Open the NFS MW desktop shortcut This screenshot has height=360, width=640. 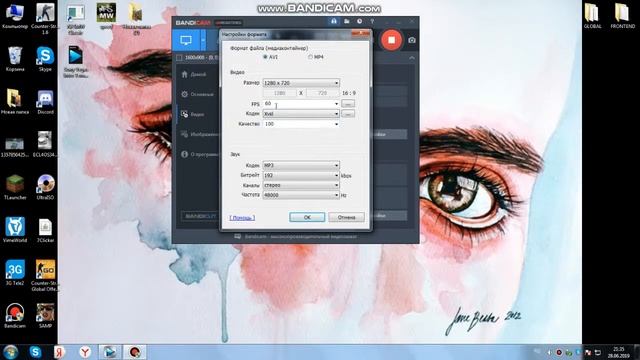click(x=106, y=16)
